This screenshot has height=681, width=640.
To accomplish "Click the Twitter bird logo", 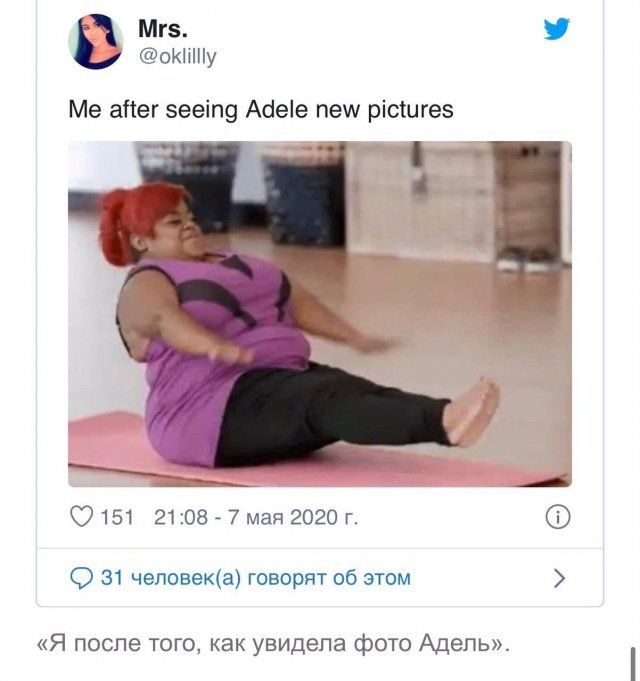I will (557, 29).
